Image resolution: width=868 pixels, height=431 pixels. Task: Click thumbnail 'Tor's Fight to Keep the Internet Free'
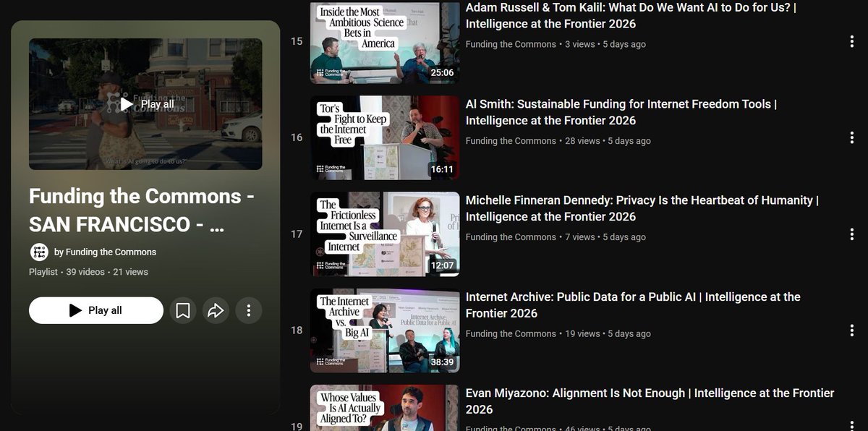[385, 137]
